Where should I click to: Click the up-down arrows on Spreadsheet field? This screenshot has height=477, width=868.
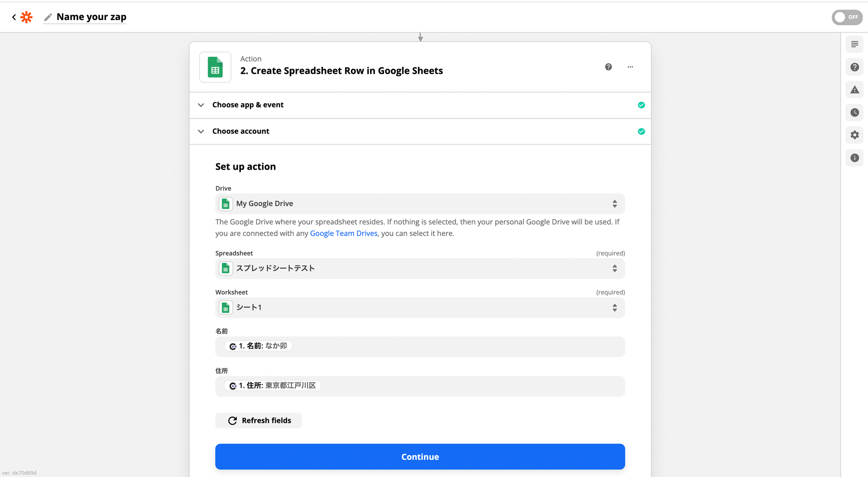615,269
